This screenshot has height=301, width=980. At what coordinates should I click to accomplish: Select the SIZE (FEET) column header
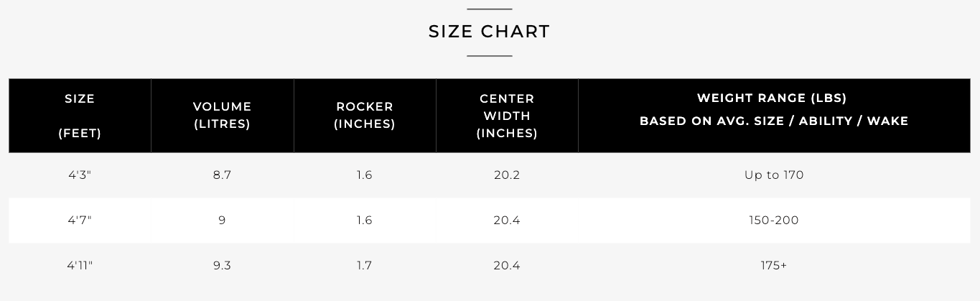point(80,116)
